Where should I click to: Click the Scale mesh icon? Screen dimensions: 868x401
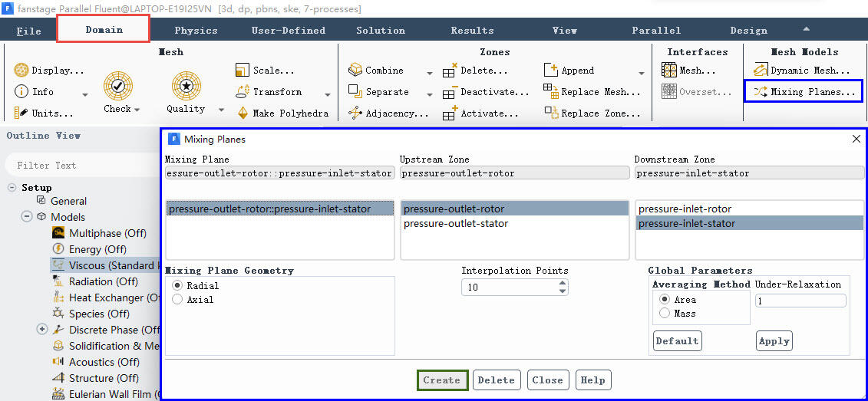tap(242, 71)
